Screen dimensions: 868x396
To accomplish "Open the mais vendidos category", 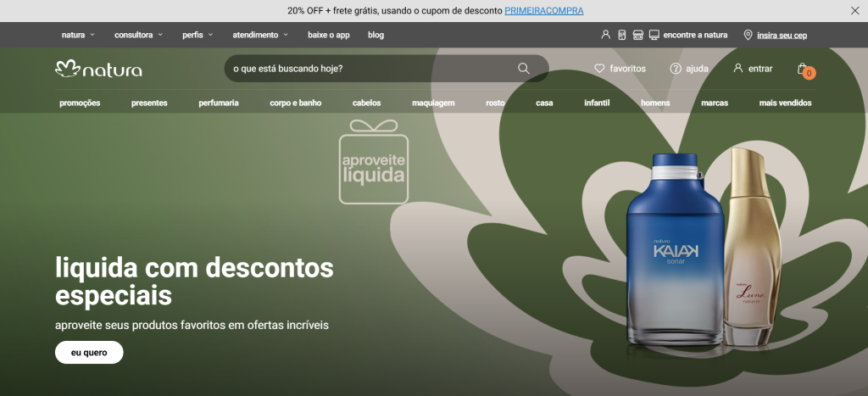I will [786, 103].
